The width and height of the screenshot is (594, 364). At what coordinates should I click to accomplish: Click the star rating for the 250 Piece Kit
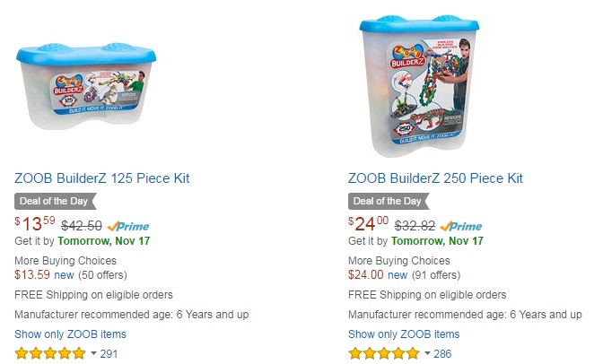(x=383, y=353)
